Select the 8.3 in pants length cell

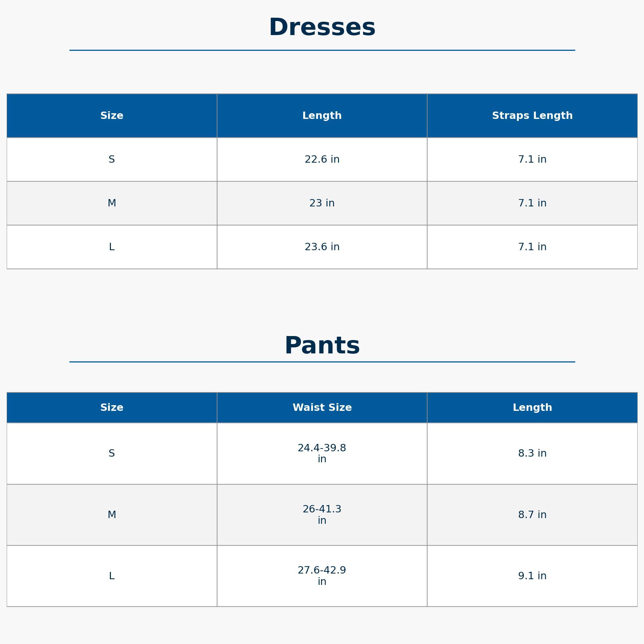pos(532,453)
